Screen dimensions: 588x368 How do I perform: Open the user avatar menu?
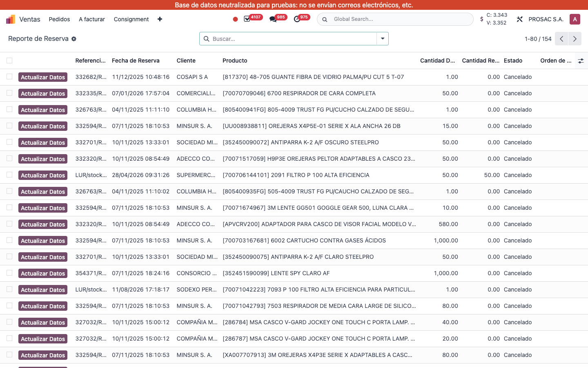575,19
